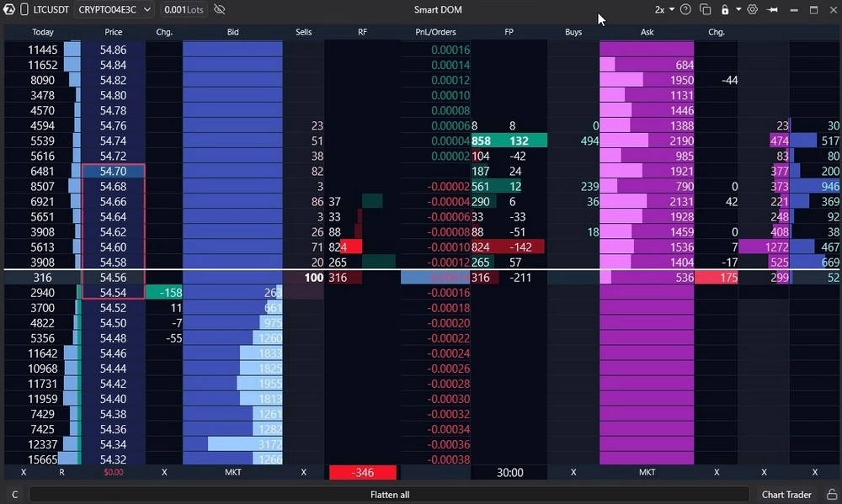Click the 0.001 Lots quantity field
This screenshot has height=504, width=842.
click(184, 9)
